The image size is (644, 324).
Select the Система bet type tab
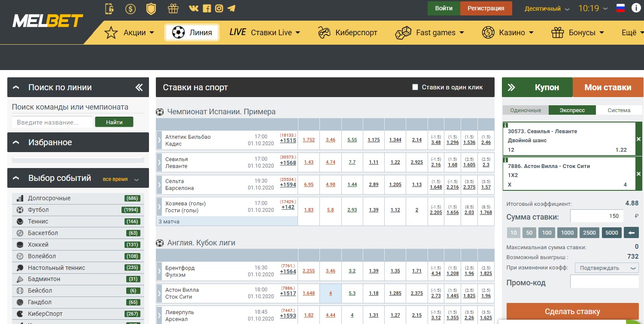pyautogui.click(x=619, y=110)
